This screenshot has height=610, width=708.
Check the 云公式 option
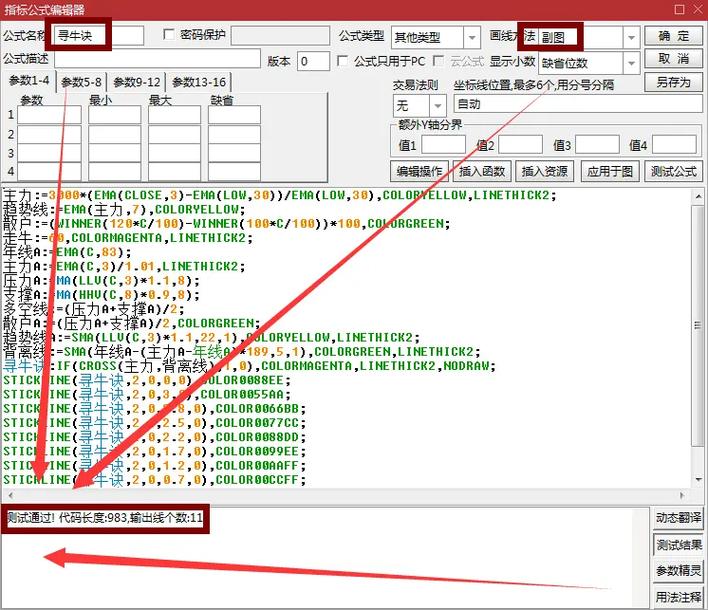coord(439,61)
